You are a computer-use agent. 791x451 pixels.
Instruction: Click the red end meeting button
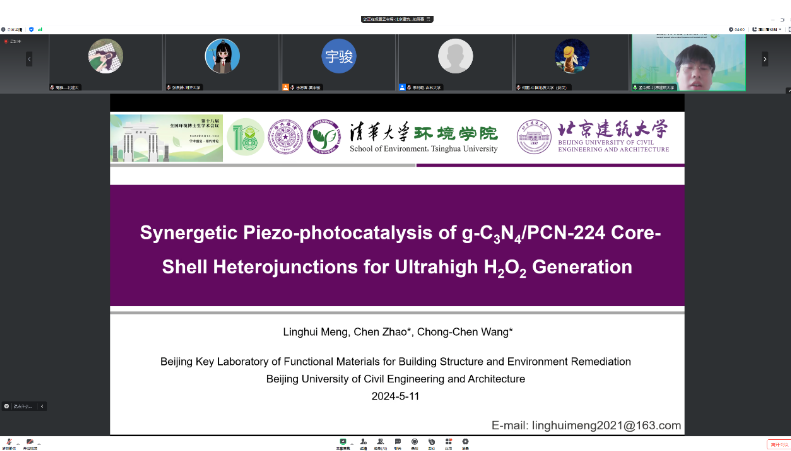pyautogui.click(x=778, y=444)
